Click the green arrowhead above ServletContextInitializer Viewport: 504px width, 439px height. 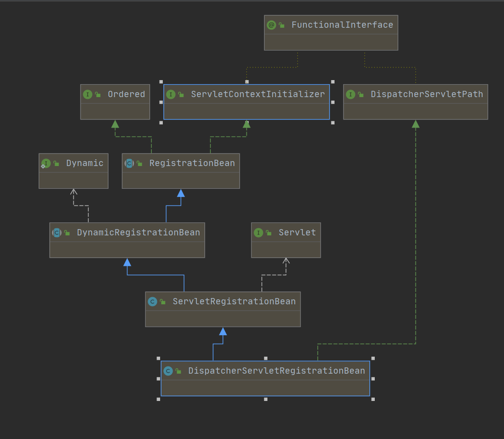tap(246, 125)
